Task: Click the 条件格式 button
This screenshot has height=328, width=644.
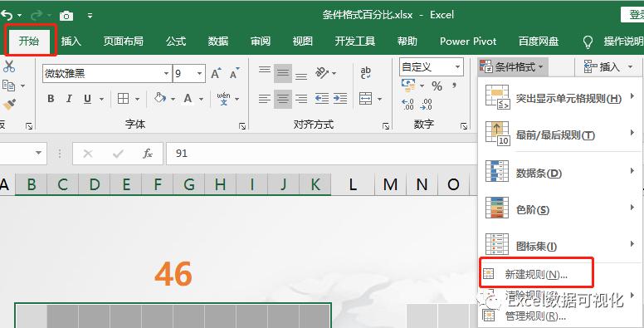Action: pos(512,66)
